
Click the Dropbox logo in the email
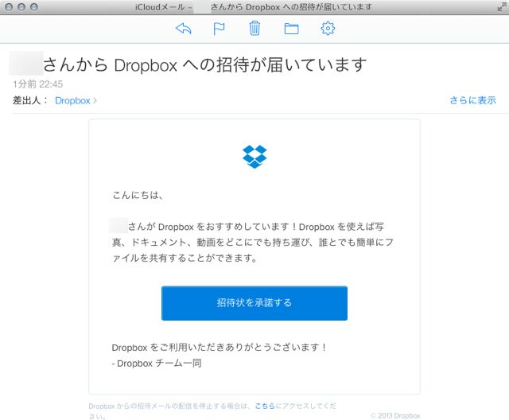pos(254,157)
